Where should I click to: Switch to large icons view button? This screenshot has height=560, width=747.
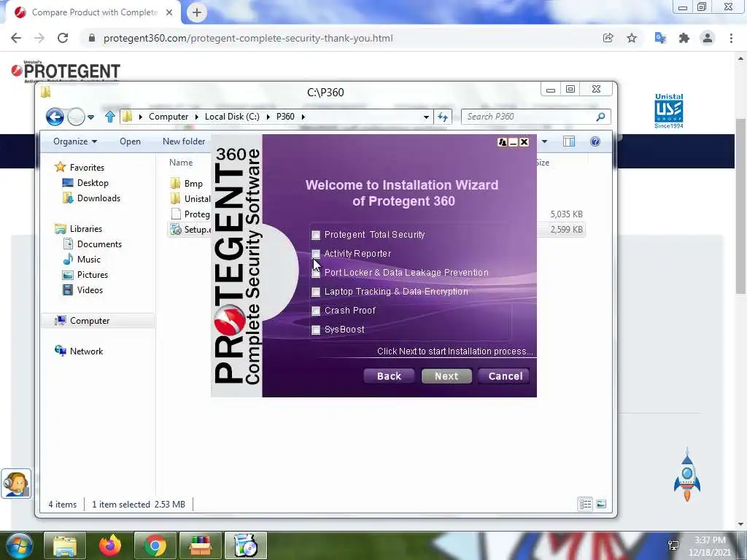tap(601, 504)
